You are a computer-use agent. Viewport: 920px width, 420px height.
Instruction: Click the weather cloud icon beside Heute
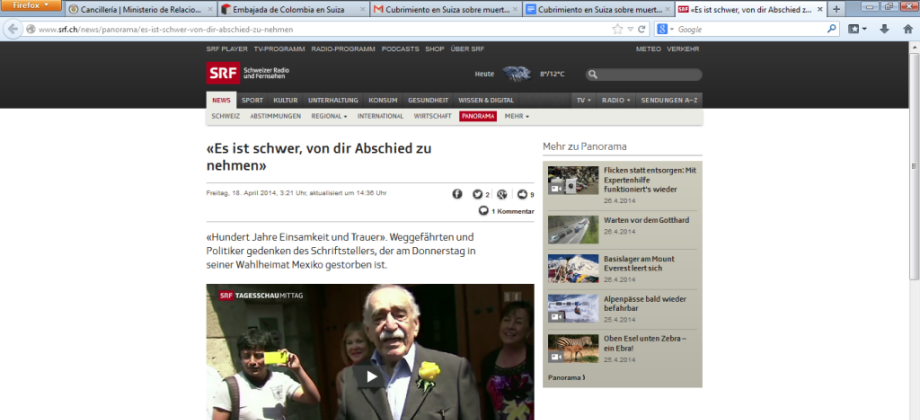pos(516,74)
